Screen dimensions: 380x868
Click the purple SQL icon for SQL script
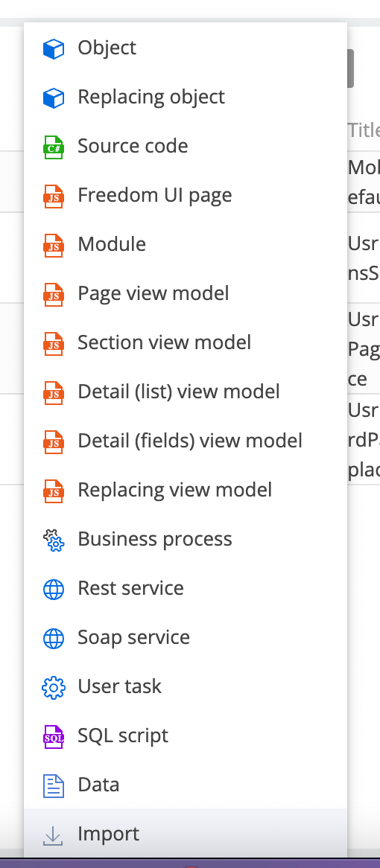[x=54, y=738]
